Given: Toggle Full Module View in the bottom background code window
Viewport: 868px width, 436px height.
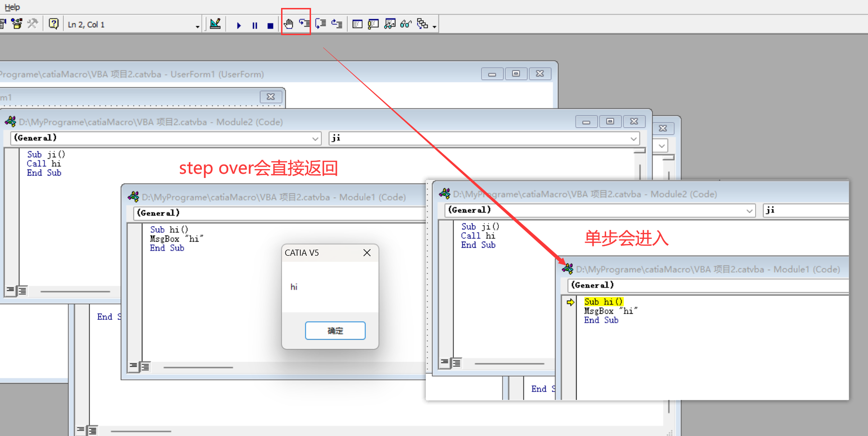Looking at the screenshot, I should [92, 429].
